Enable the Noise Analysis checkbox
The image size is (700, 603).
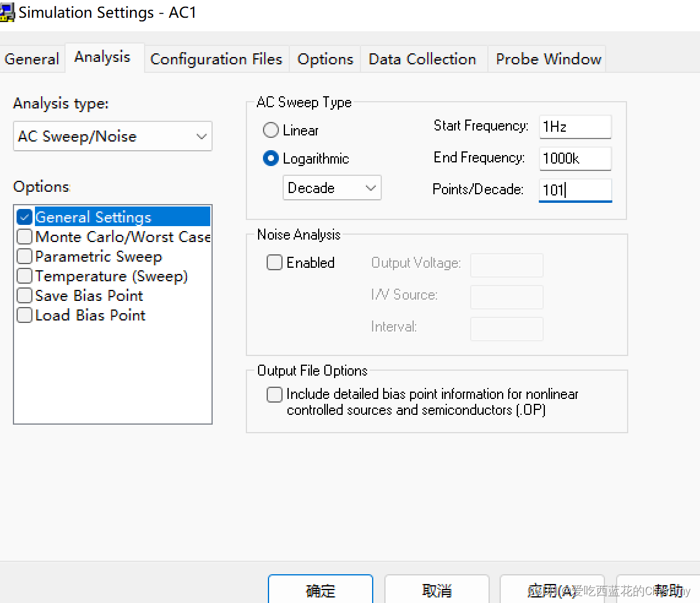[275, 263]
